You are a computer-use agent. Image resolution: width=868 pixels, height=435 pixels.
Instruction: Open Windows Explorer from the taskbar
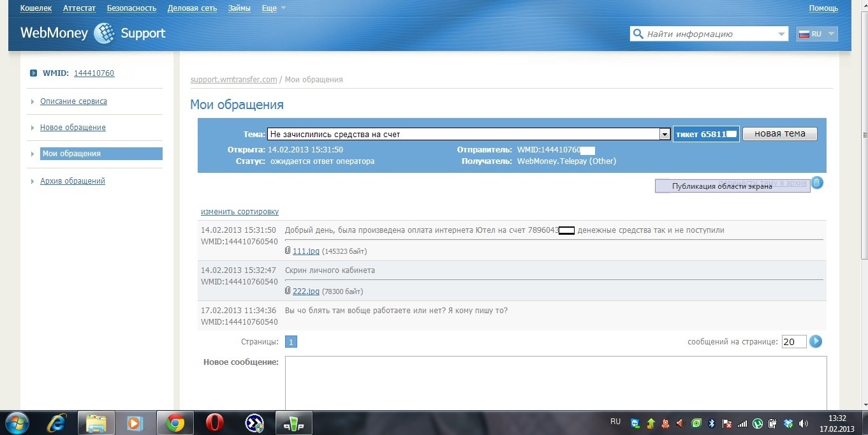(96, 423)
